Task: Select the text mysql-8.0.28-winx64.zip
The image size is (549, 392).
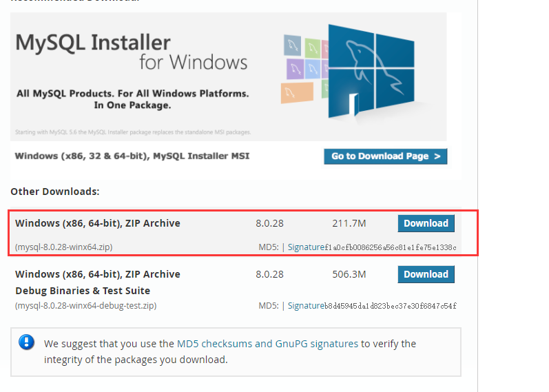Action: tap(64, 247)
